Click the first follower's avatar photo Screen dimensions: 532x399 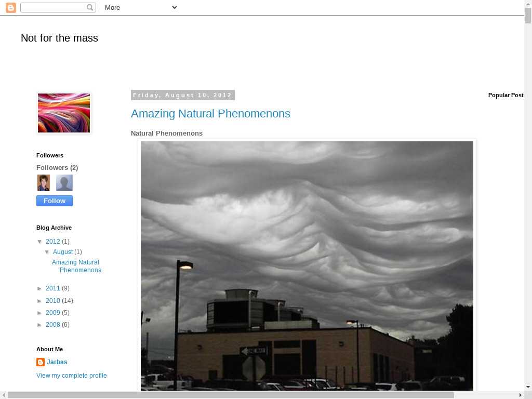pyautogui.click(x=44, y=183)
